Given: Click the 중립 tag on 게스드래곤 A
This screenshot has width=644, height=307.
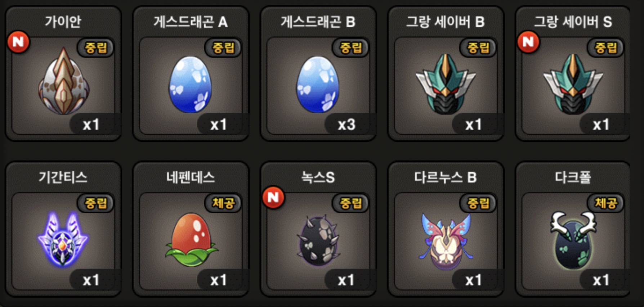Looking at the screenshot, I should click(x=223, y=48).
